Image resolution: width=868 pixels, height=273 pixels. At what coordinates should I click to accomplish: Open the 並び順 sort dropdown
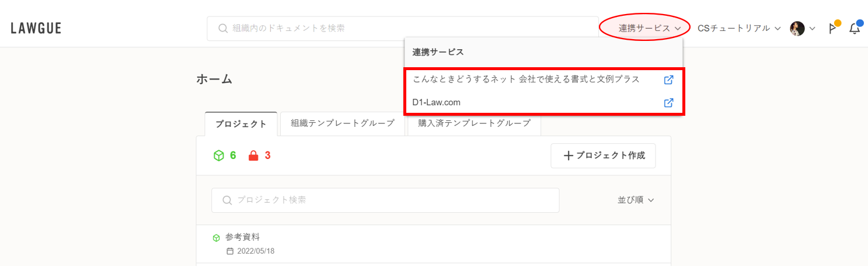(636, 200)
